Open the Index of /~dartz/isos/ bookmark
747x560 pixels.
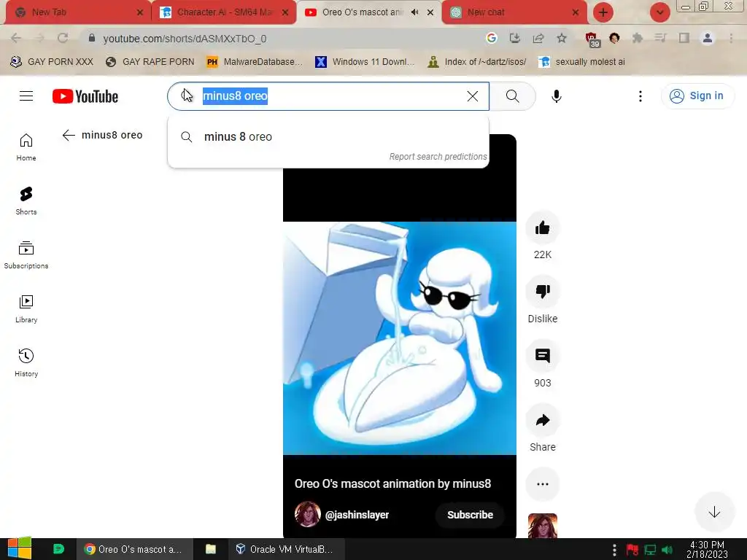[x=477, y=62]
